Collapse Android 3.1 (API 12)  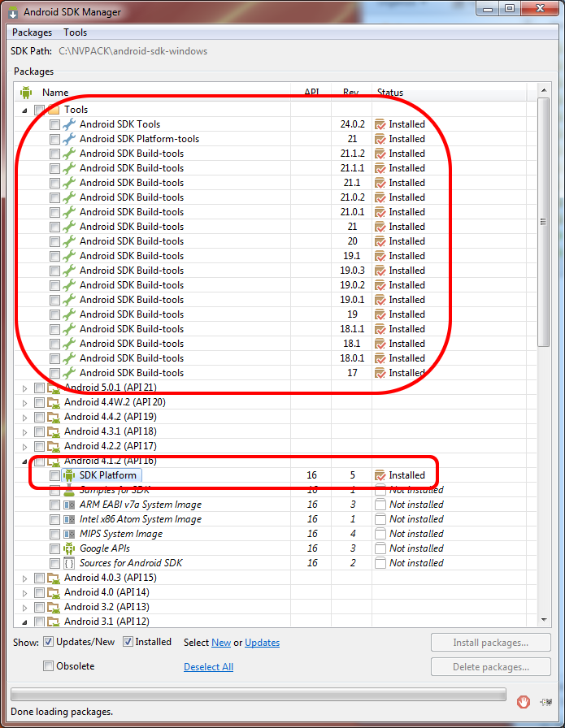(24, 622)
